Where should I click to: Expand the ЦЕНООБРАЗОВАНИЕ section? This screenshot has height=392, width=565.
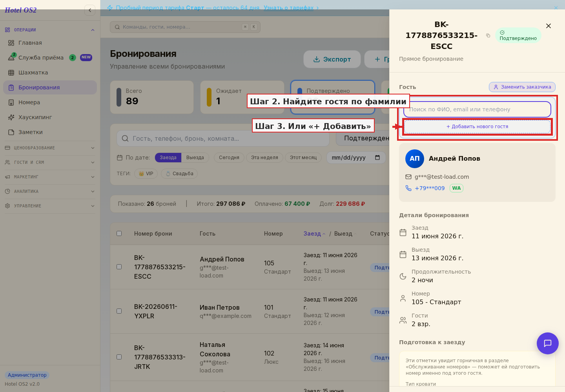click(50, 148)
